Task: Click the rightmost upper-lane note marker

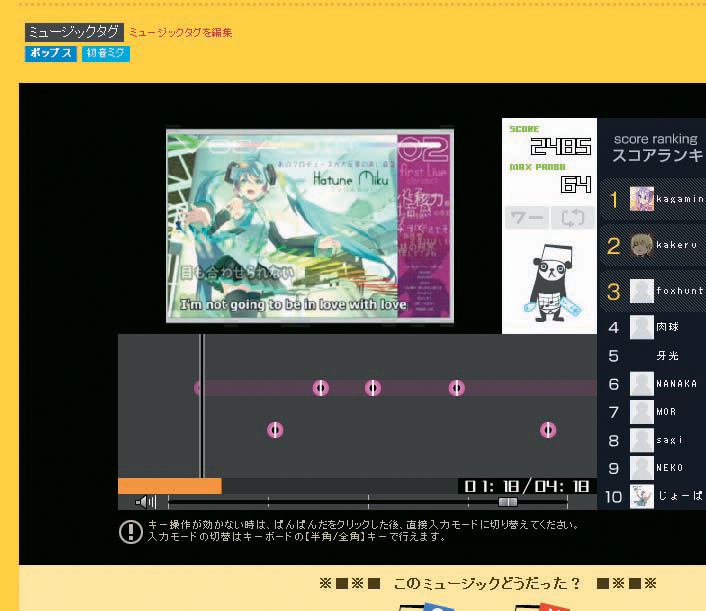Action: click(x=457, y=388)
